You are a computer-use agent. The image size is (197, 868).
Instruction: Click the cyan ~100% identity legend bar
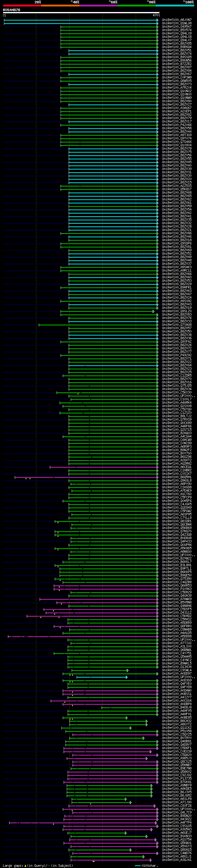pos(175,6)
